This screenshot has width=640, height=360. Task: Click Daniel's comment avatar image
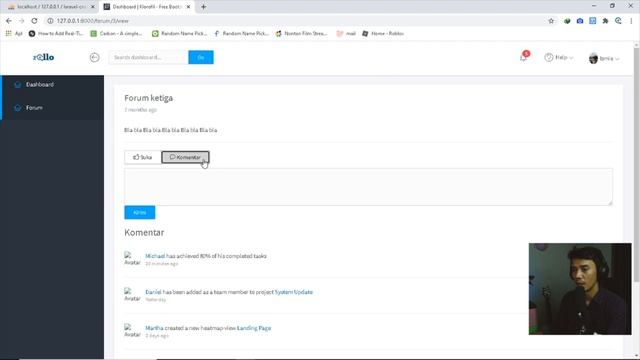[x=132, y=295]
